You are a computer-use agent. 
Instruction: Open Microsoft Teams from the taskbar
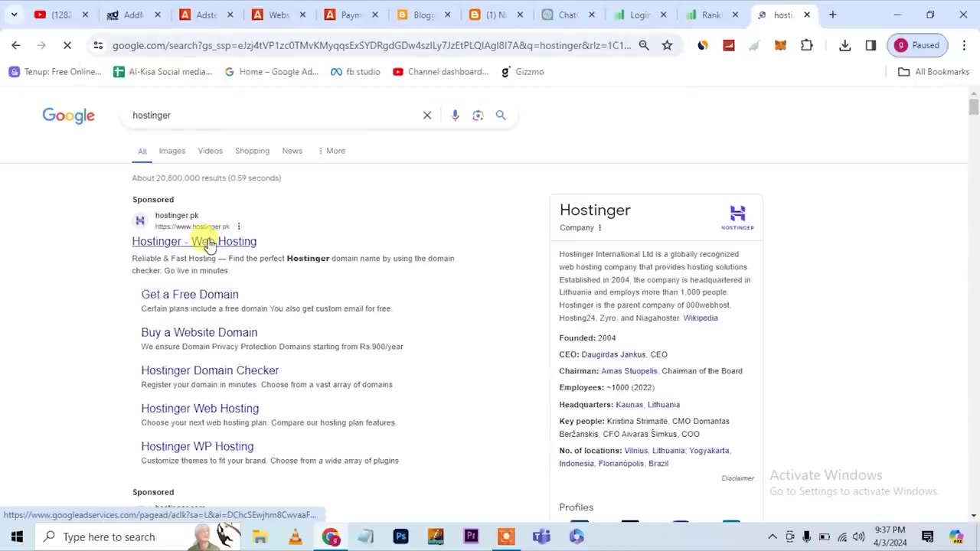click(x=541, y=536)
